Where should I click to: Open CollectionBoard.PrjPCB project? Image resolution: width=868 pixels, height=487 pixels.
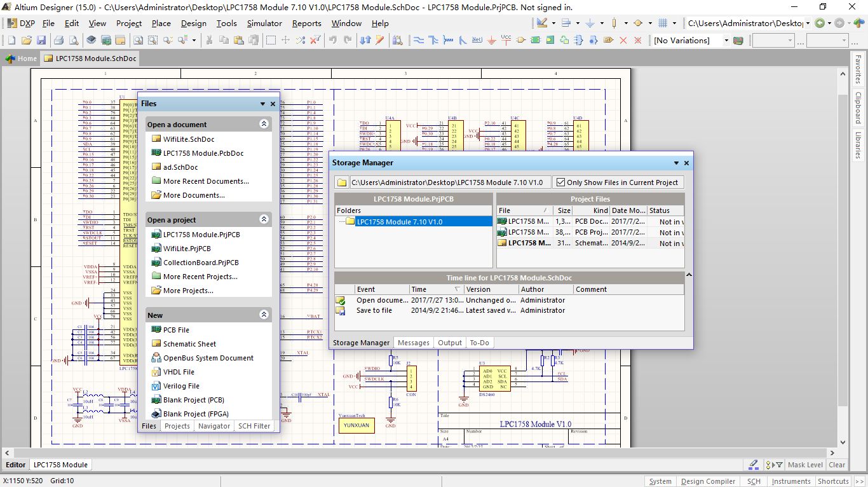(201, 263)
